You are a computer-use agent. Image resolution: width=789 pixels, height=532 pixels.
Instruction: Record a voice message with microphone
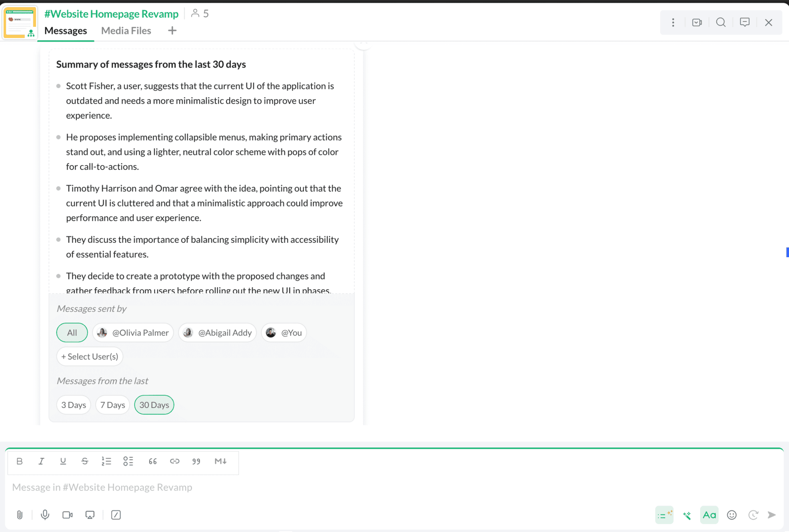click(x=45, y=515)
